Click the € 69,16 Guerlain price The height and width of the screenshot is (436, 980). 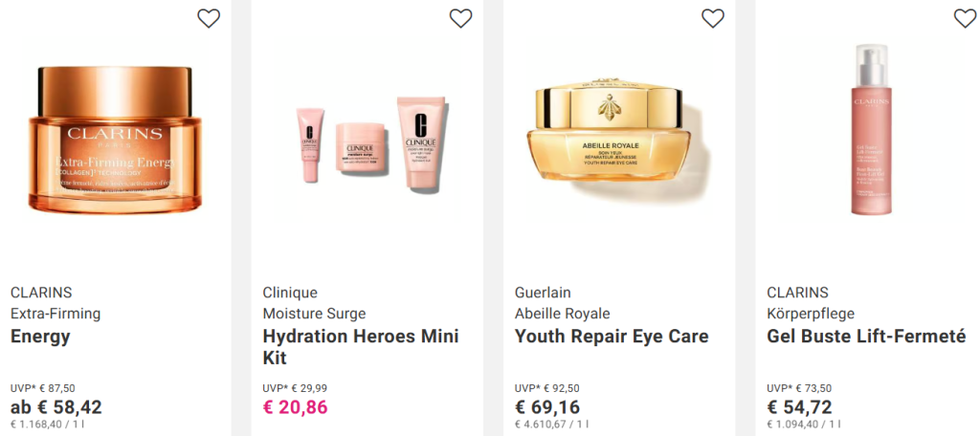[546, 407]
